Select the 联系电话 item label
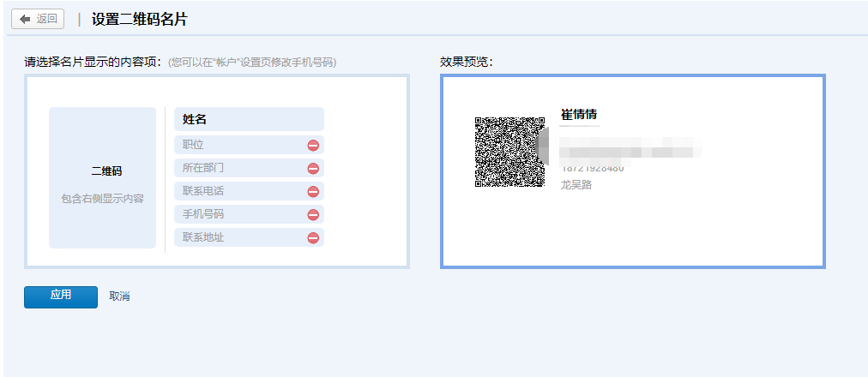Screen dimensions: 868x377 click(203, 191)
